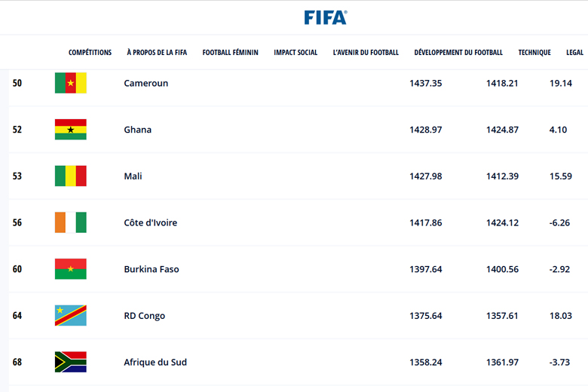Viewport: 588px width, 392px height.
Task: Click the Cameroun flag icon
Action: tap(71, 83)
